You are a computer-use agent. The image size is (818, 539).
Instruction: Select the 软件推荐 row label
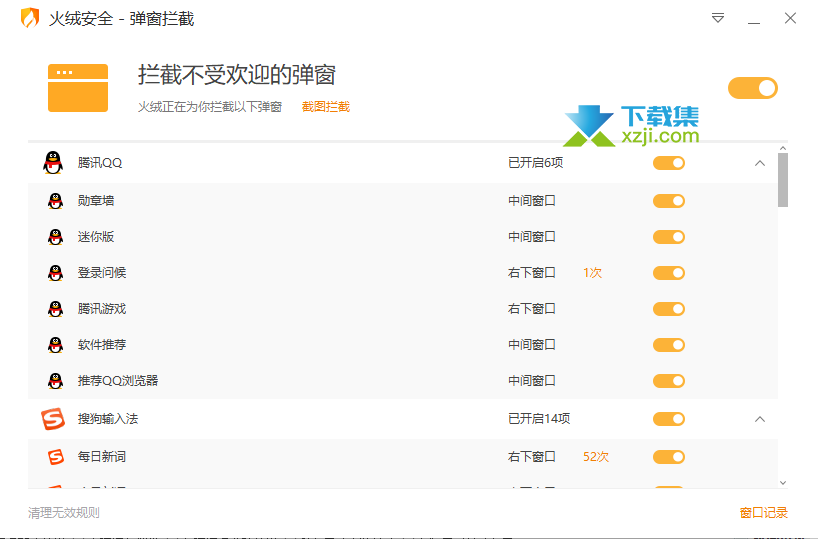pos(102,345)
